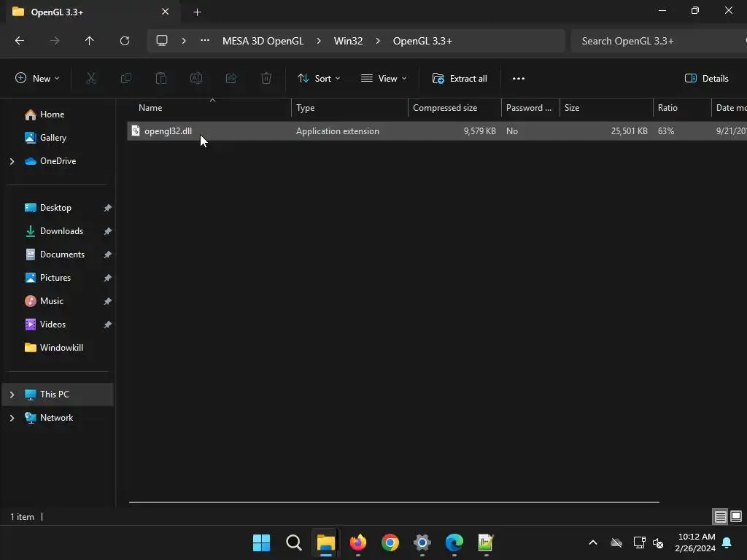Expand the This PC tree node
This screenshot has width=747, height=560.
12,394
